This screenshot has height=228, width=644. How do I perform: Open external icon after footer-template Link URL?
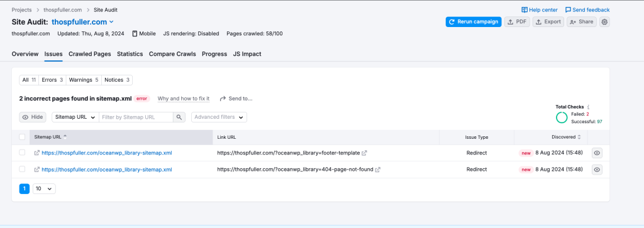click(x=364, y=153)
